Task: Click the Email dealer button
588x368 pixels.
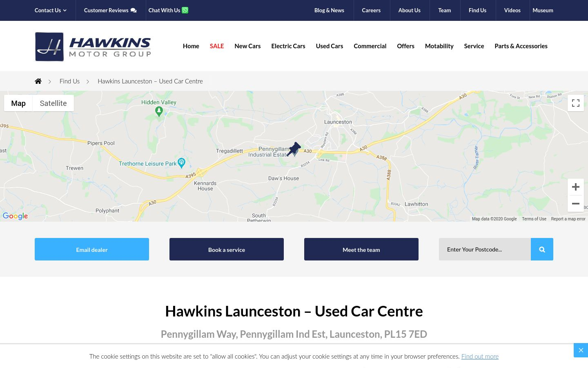Action: tap(92, 249)
